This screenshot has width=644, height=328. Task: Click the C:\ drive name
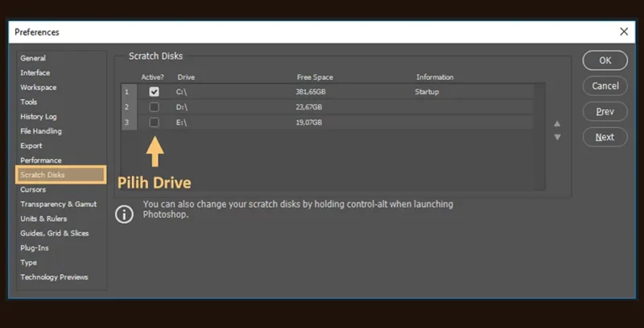(181, 92)
